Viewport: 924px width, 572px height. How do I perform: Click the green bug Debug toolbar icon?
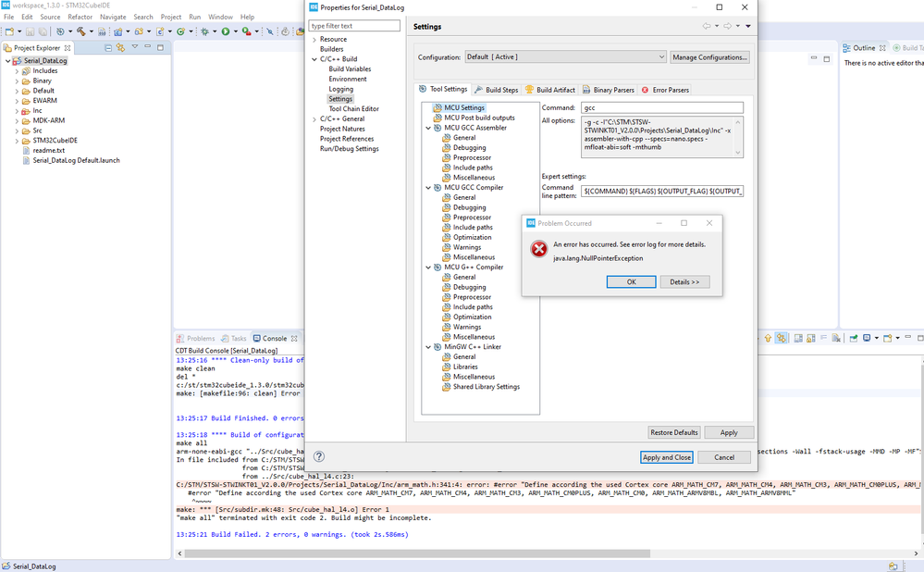pyautogui.click(x=205, y=31)
